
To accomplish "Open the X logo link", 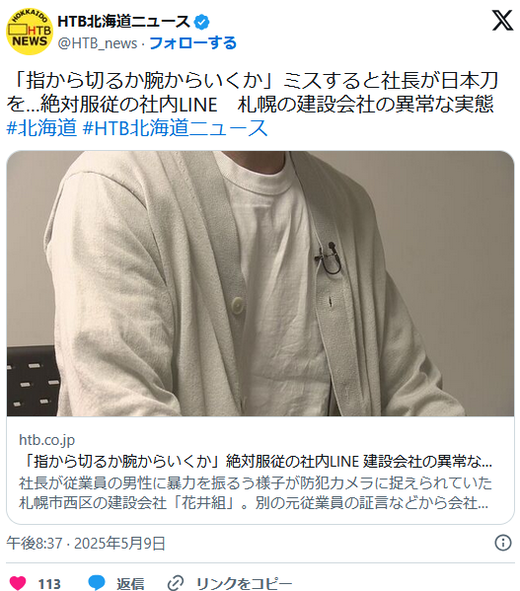I will [502, 20].
